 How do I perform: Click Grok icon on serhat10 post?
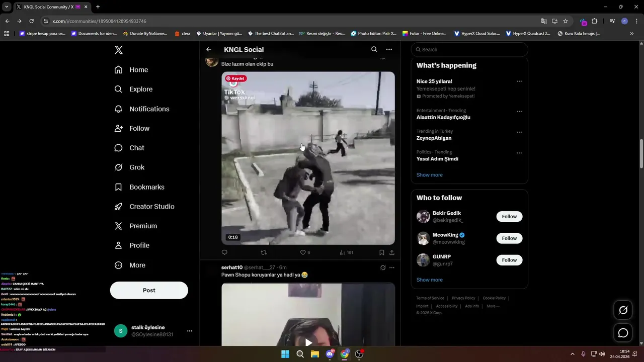383,267
